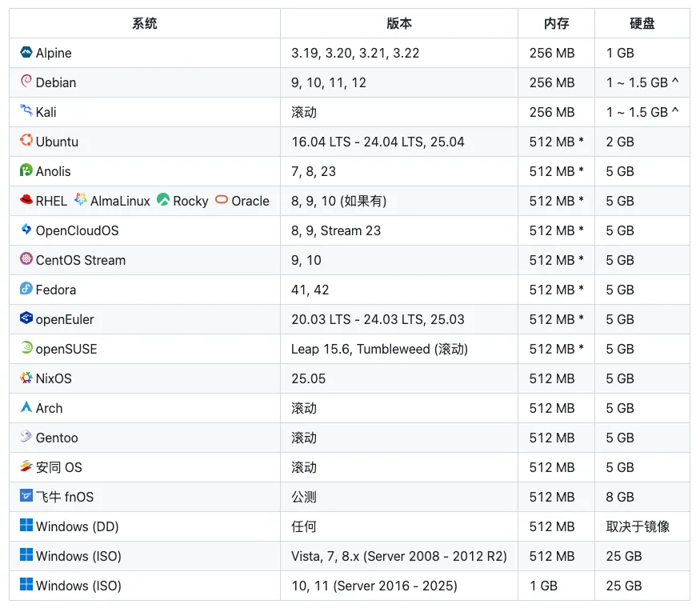This screenshot has height=608, width=700.
Task: Click the Arch logo icon
Action: tap(26, 406)
